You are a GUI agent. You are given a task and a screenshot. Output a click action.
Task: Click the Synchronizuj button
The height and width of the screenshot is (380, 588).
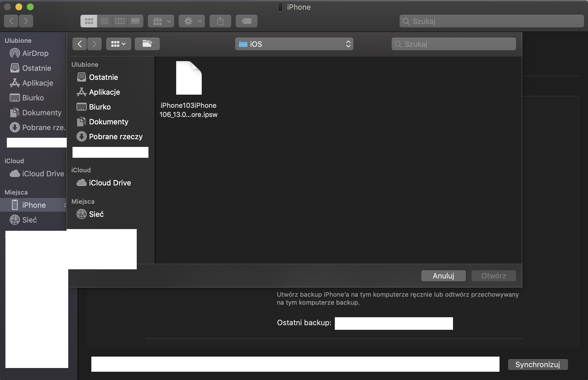[x=537, y=365]
